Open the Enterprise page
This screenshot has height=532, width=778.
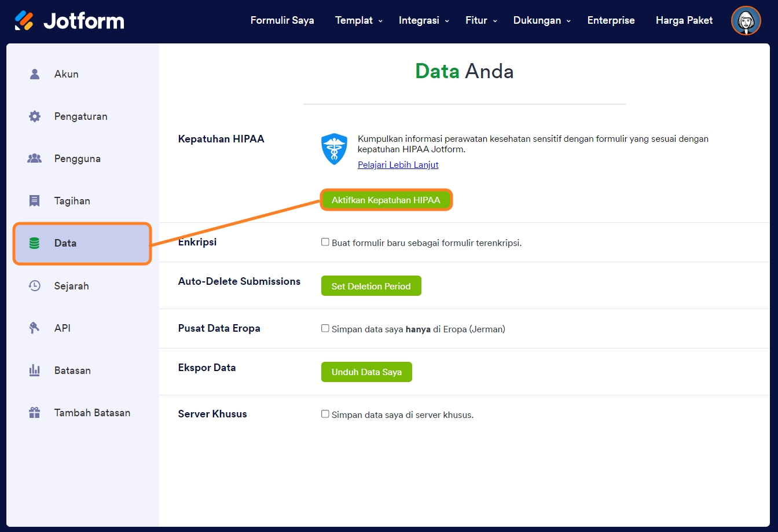coord(611,20)
